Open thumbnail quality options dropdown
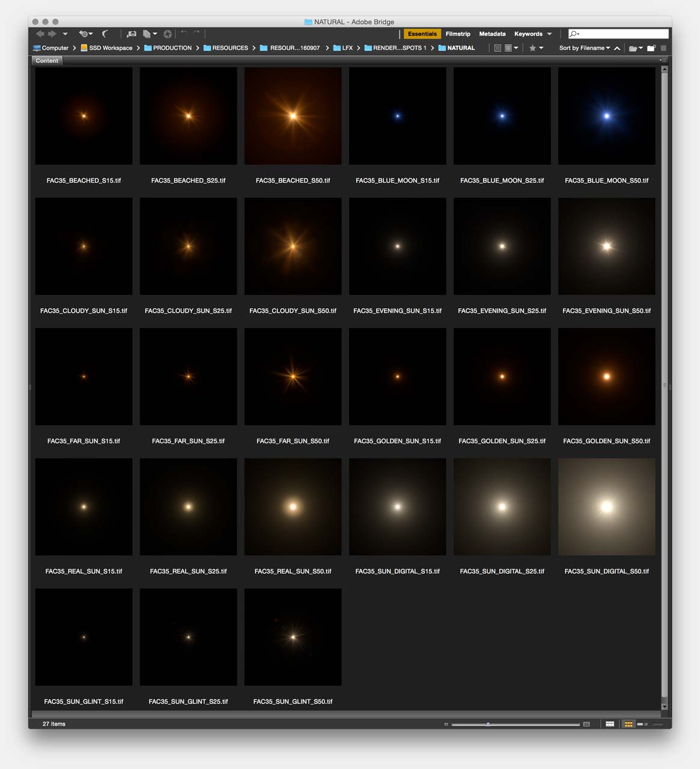 point(511,48)
